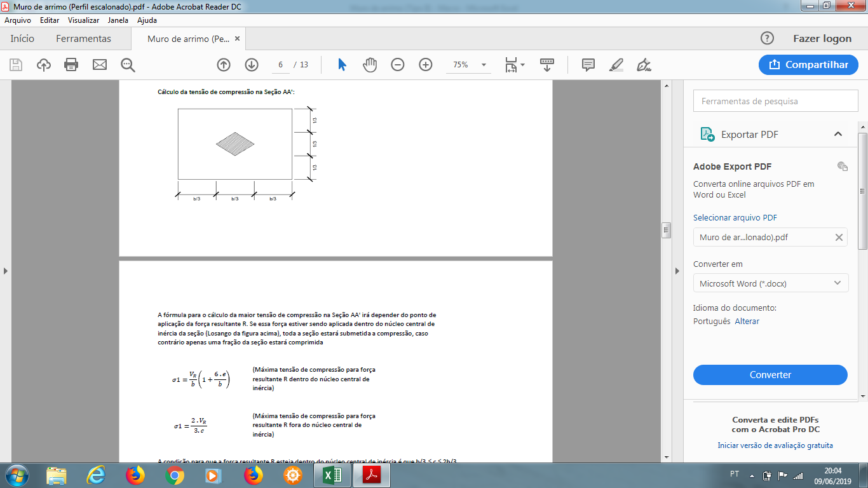The width and height of the screenshot is (868, 488).
Task: Send file by email envelope icon
Action: [x=100, y=64]
